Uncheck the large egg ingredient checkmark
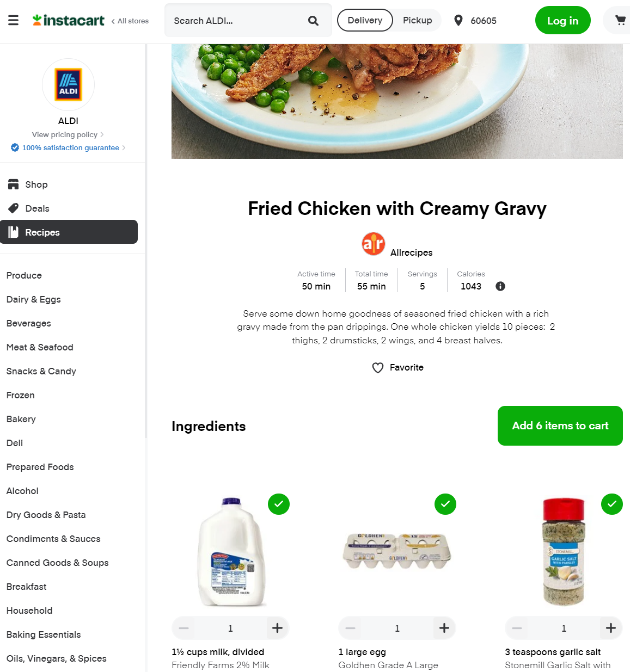 click(445, 504)
